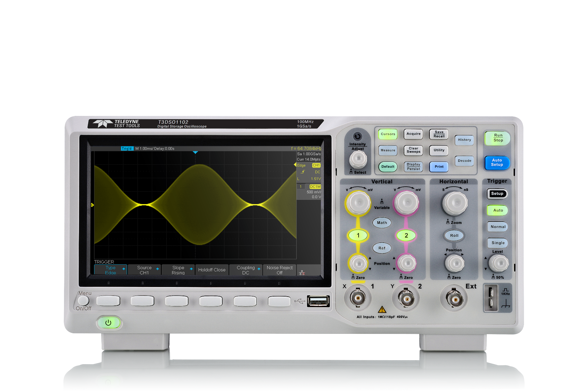Screen dimensions: 588x392
Task: Open the History view
Action: pyautogui.click(x=464, y=140)
